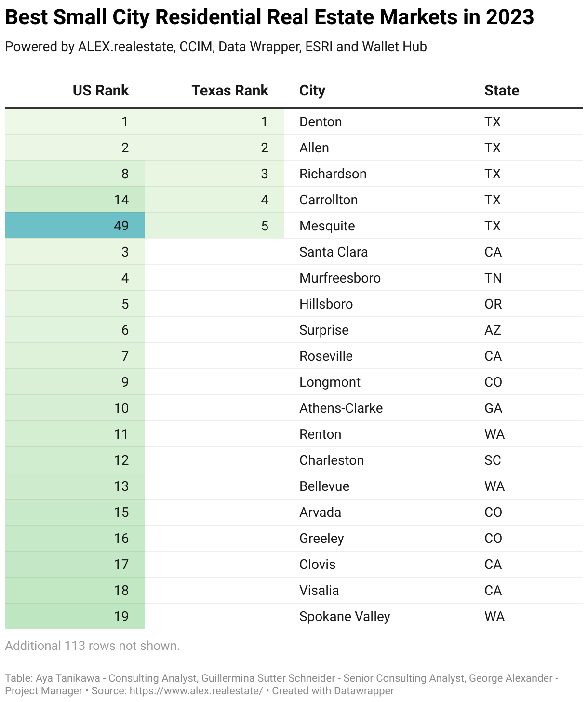588x702 pixels.
Task: Click the "Additional 113 rows not shown" note
Action: pyautogui.click(x=92, y=646)
